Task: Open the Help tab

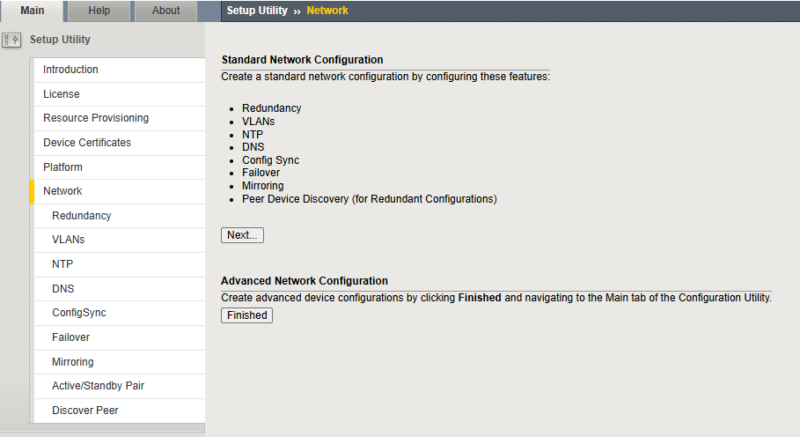Action: click(99, 11)
